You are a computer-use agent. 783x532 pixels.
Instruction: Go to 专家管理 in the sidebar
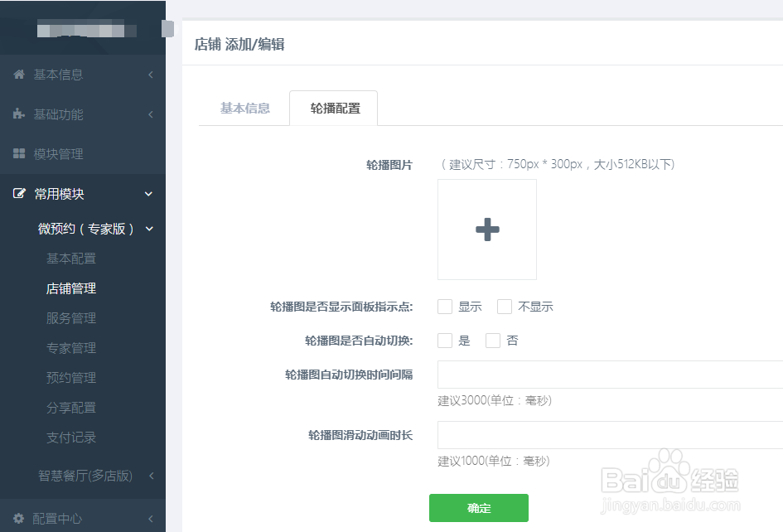pos(71,348)
